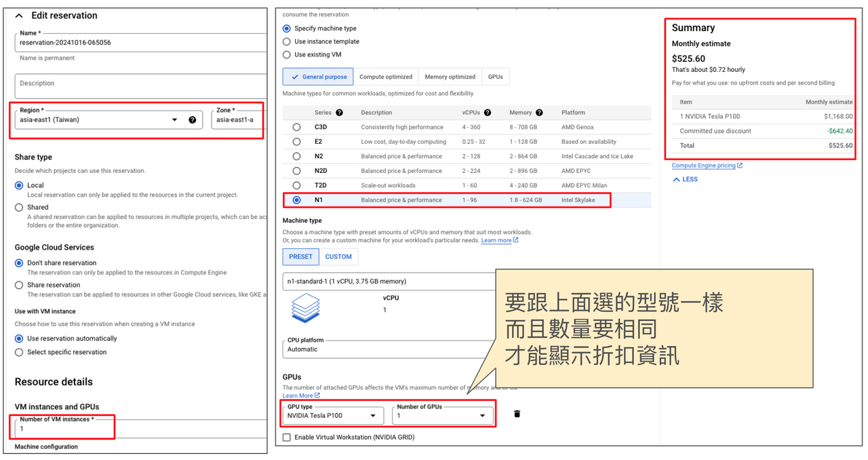The width and height of the screenshot is (868, 460).
Task: Enable Virtual Workstation (NVIDIA GRID)
Action: (x=286, y=436)
